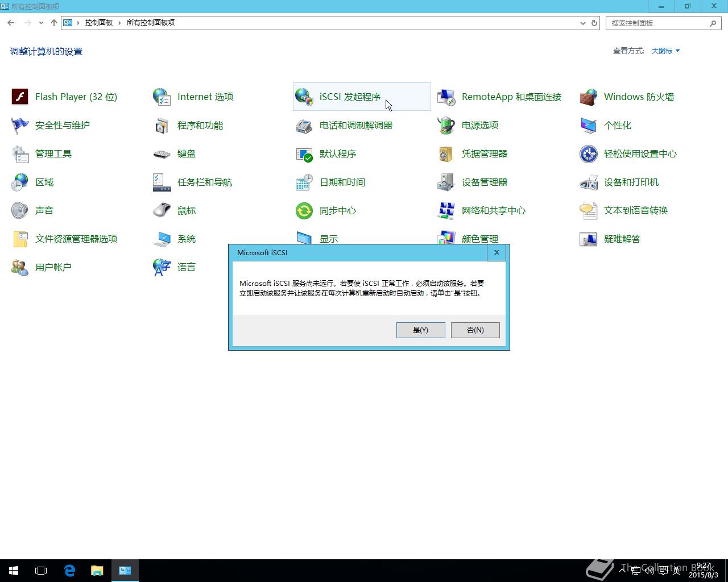Click the volume icon in system tray
The height and width of the screenshot is (582, 728).
coord(649,570)
